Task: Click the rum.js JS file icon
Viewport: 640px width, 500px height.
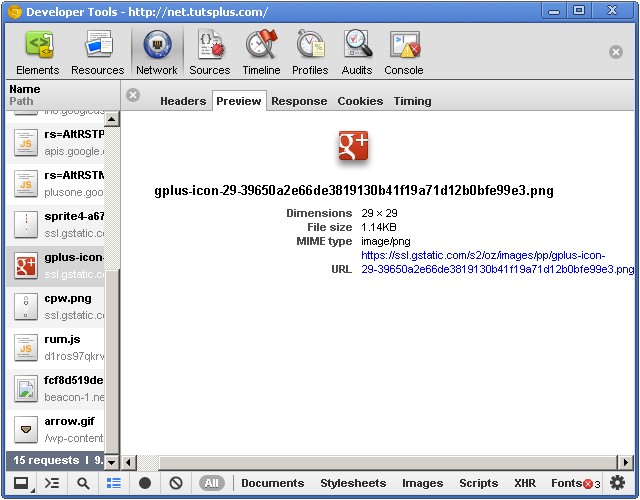Action: click(x=26, y=348)
